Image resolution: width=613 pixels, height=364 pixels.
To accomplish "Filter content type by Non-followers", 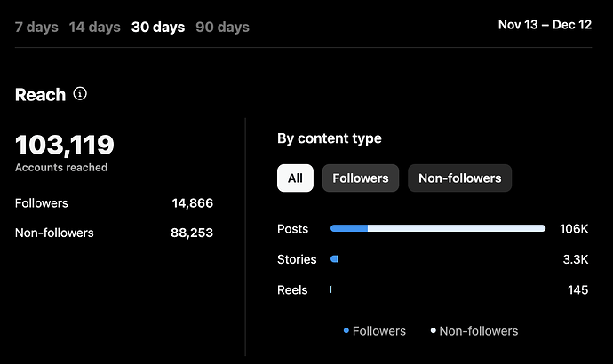I will click(x=459, y=178).
